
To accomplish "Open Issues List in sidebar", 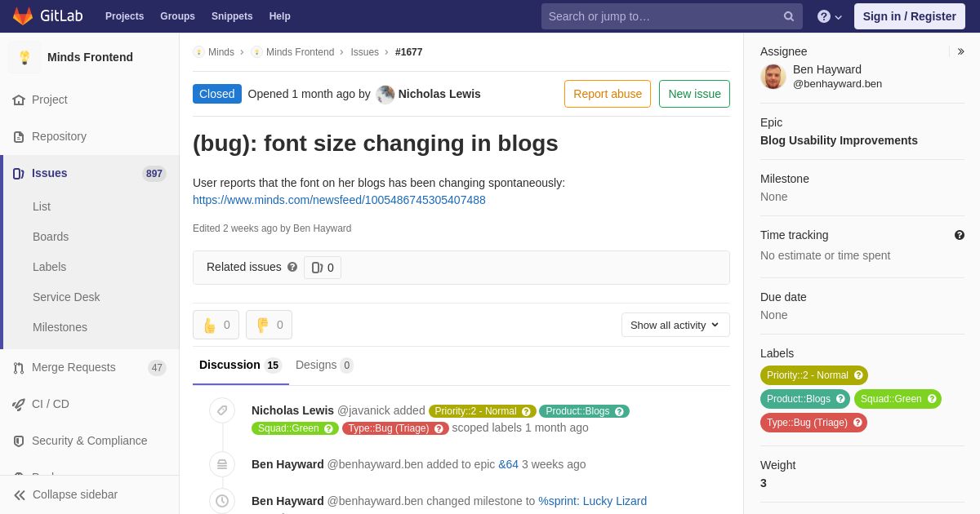I will pyautogui.click(x=42, y=206).
